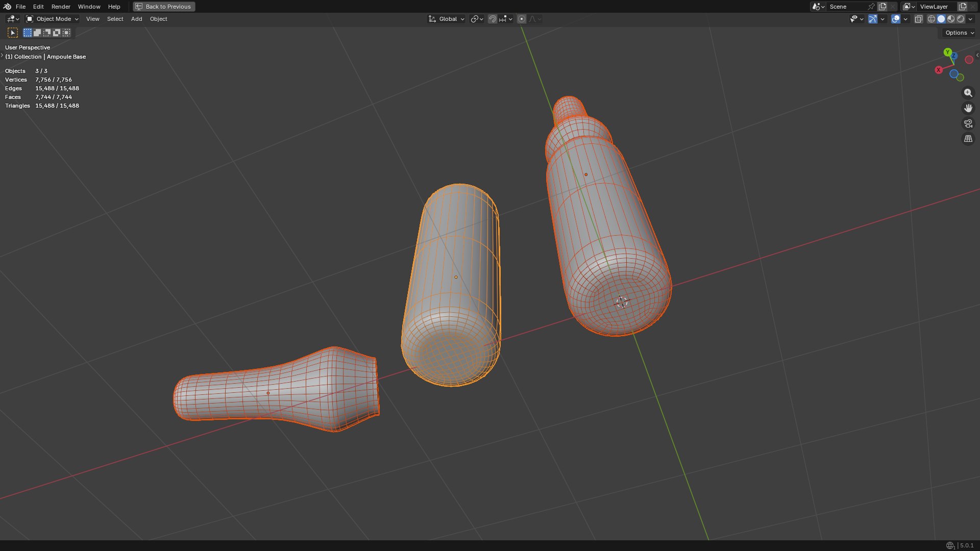Set selection mode to Invert
Viewport: 980px width, 551px height.
click(57, 33)
